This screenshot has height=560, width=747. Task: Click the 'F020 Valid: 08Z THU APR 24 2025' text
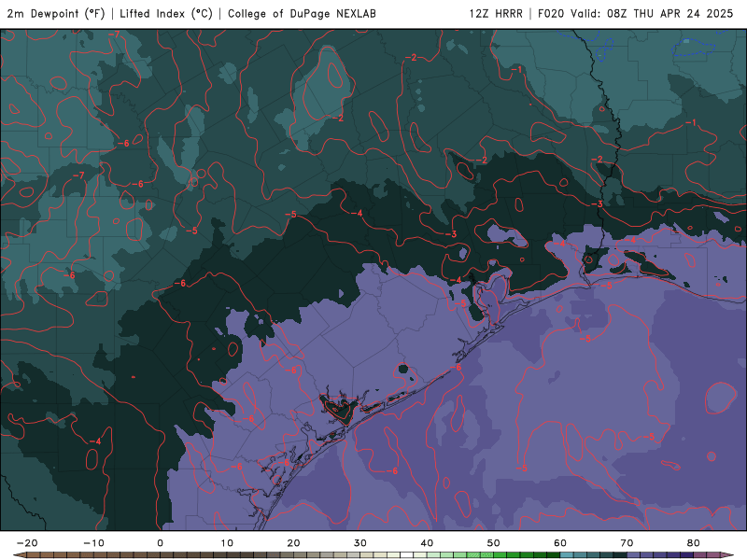point(636,14)
